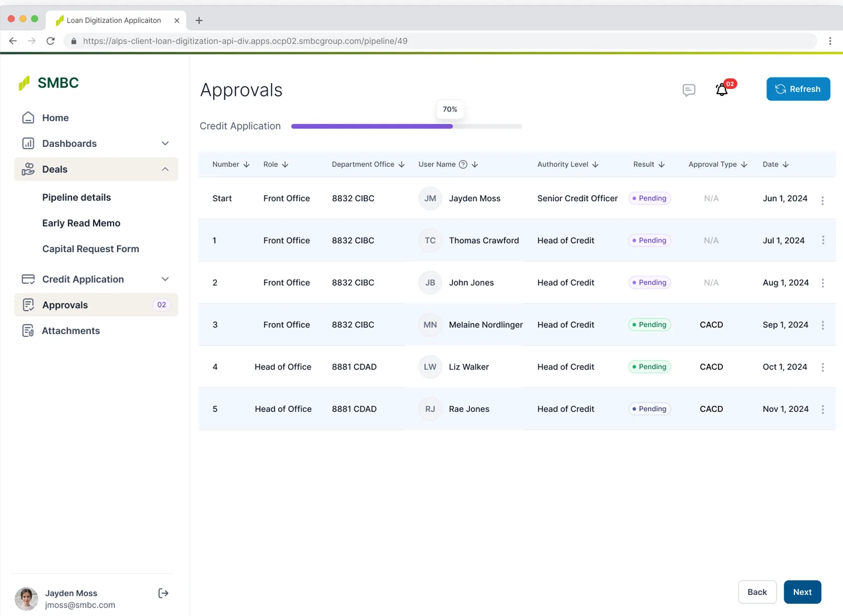Open Capital Request Form page
The width and height of the screenshot is (843, 616).
click(x=91, y=249)
